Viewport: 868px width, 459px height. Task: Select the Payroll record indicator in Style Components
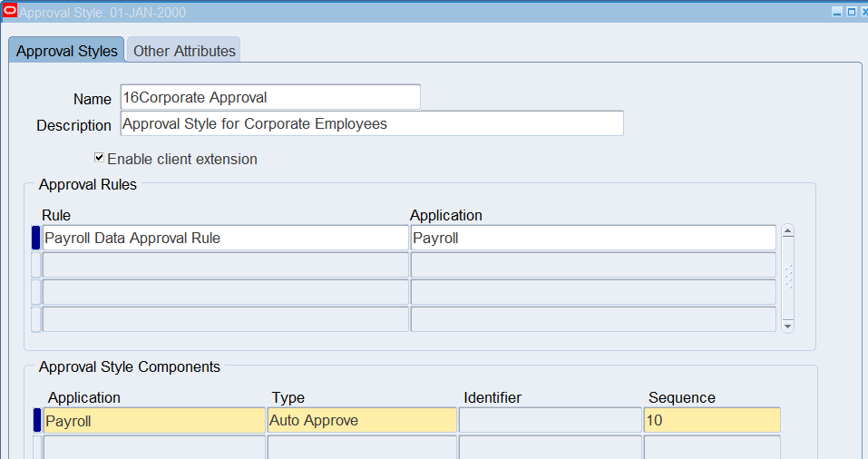(x=37, y=420)
